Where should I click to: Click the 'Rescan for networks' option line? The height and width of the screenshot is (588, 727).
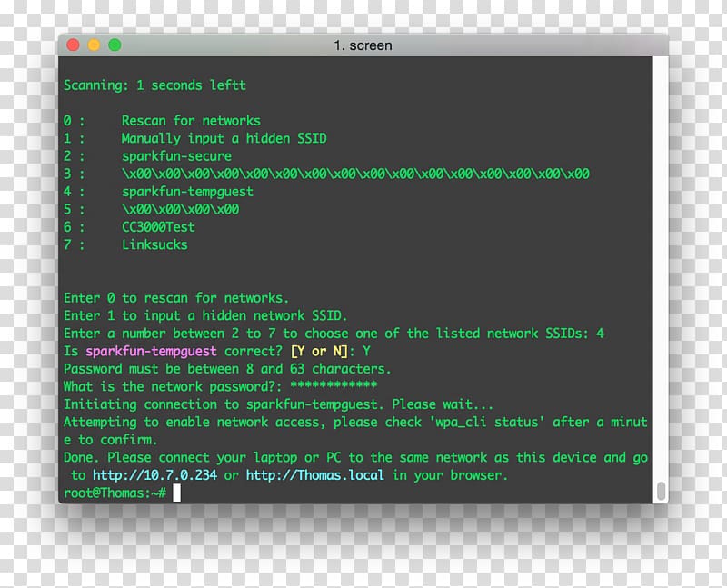tap(191, 121)
